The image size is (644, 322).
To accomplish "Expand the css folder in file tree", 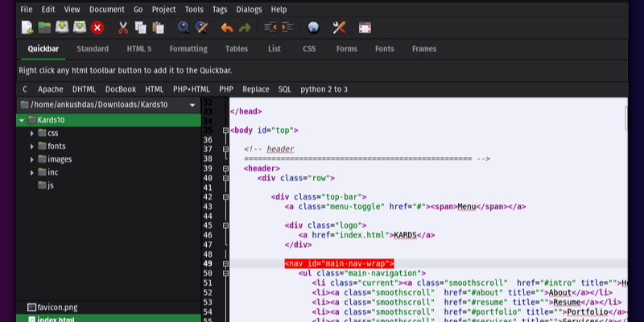I will [x=32, y=133].
